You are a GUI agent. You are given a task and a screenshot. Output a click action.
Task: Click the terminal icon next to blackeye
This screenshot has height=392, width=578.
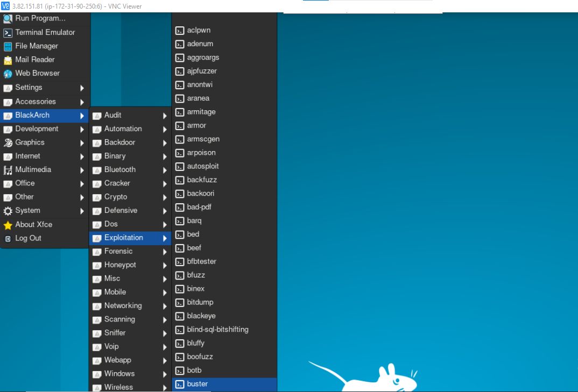(180, 316)
